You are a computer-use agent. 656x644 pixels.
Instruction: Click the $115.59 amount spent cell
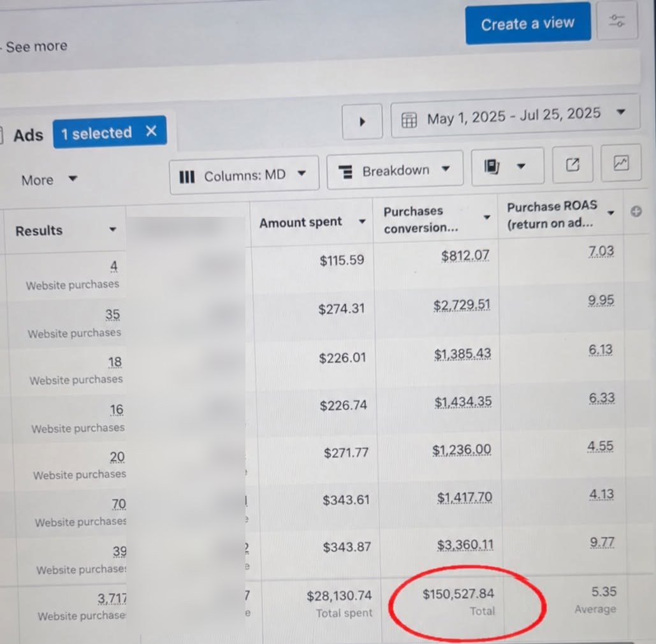click(342, 260)
